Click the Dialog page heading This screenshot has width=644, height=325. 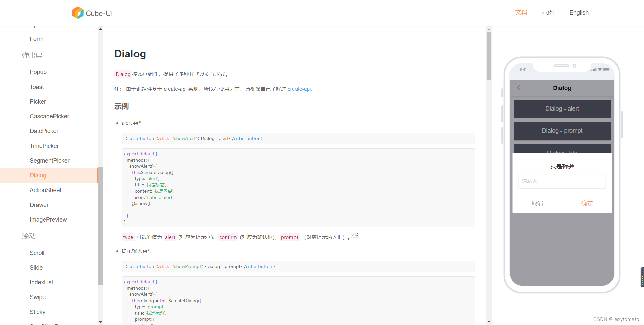[x=130, y=54]
